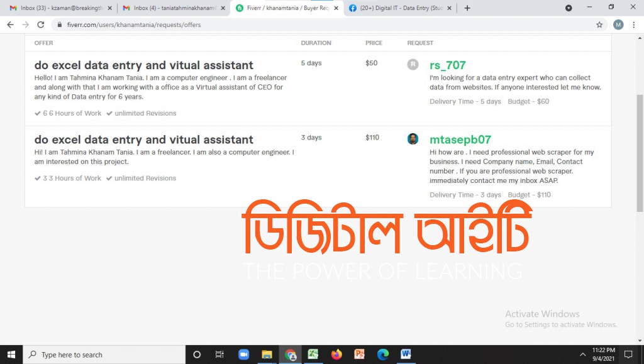644x364 pixels.
Task: Open the Chrome profile avatar
Action: coord(618,25)
